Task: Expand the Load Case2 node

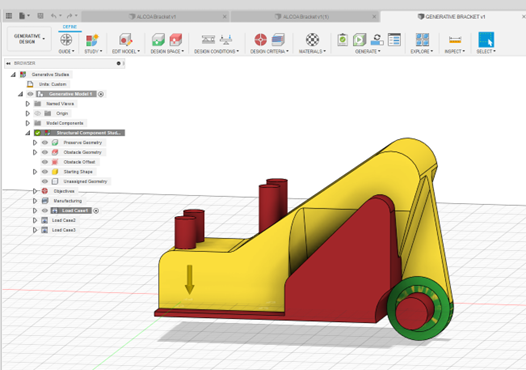Action: 35,220
